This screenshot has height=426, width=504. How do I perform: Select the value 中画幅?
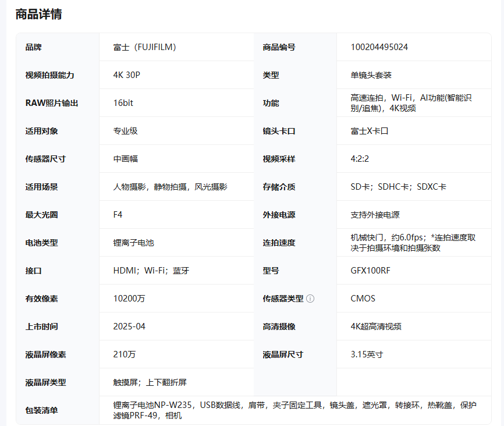point(125,159)
